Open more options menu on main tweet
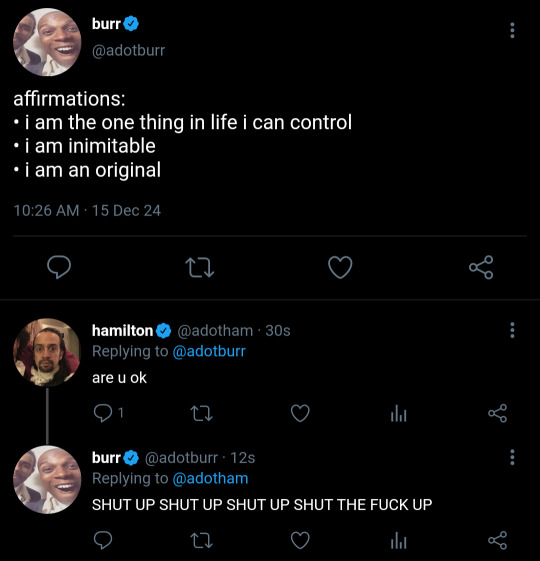540x561 pixels. [512, 30]
